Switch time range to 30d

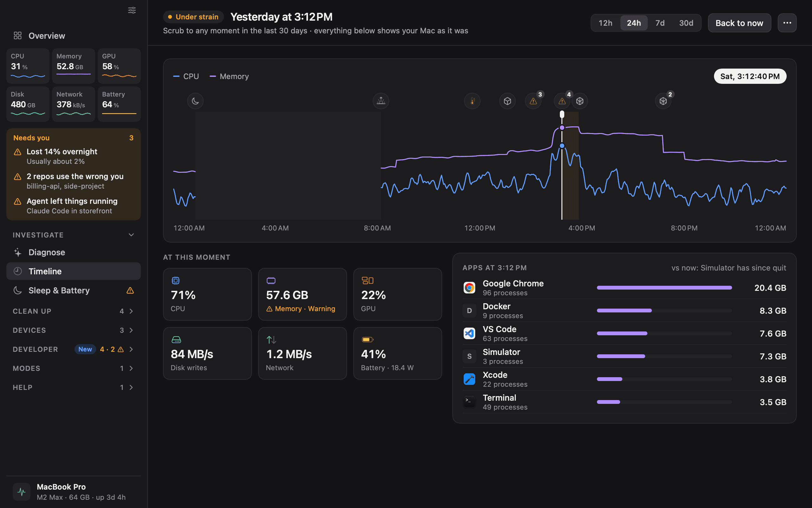pyautogui.click(x=686, y=23)
